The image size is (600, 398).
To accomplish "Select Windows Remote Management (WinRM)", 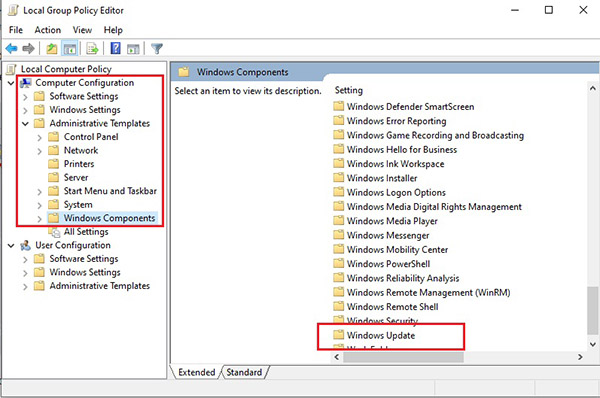I will coord(428,292).
